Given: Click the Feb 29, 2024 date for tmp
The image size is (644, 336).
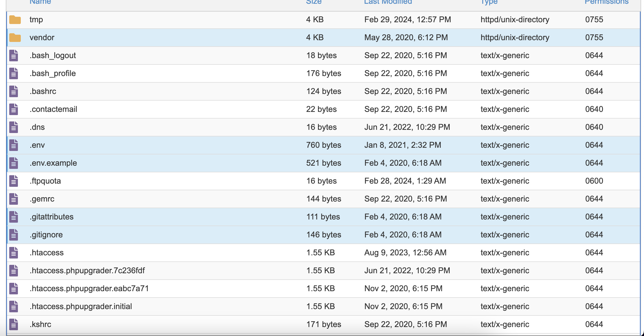Looking at the screenshot, I should [x=408, y=20].
